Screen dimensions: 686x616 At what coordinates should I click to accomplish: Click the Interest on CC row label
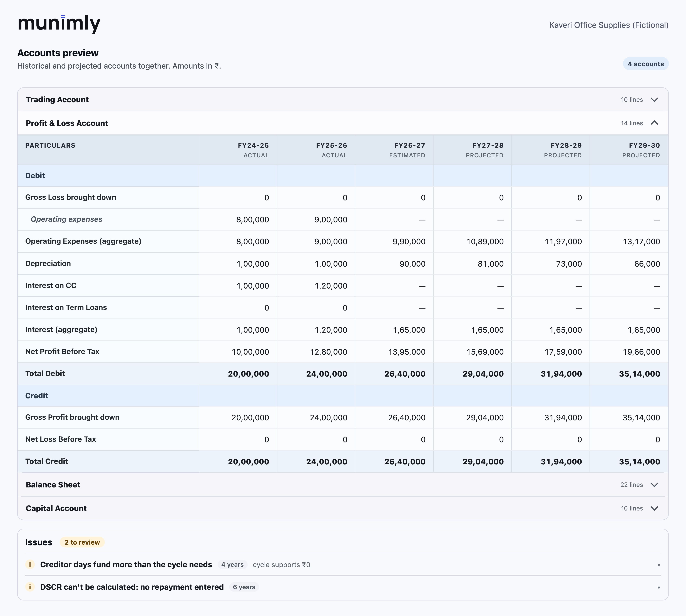point(51,285)
